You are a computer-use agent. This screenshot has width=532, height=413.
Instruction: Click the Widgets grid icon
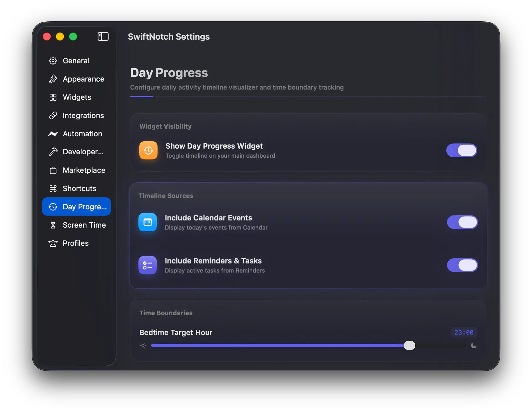[53, 97]
